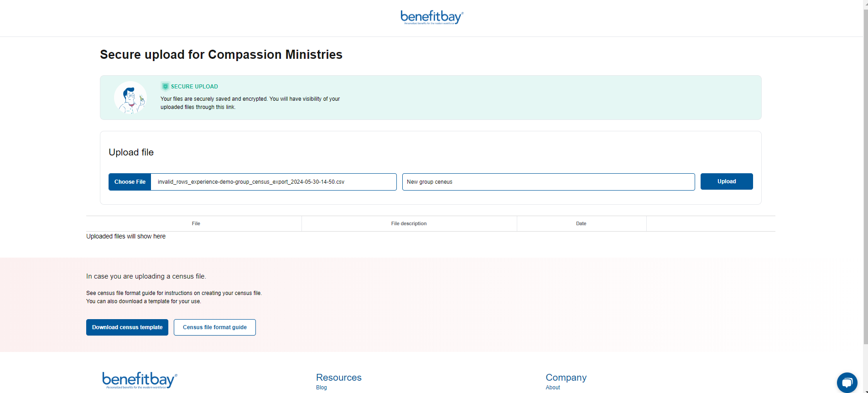Open the Blog link under Resources
This screenshot has height=393, width=868.
pos(322,388)
